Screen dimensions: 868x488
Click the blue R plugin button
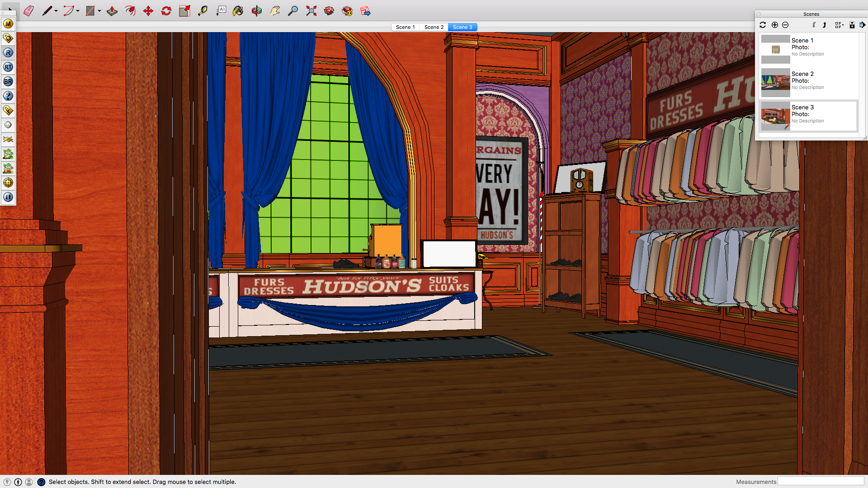coord(8,52)
